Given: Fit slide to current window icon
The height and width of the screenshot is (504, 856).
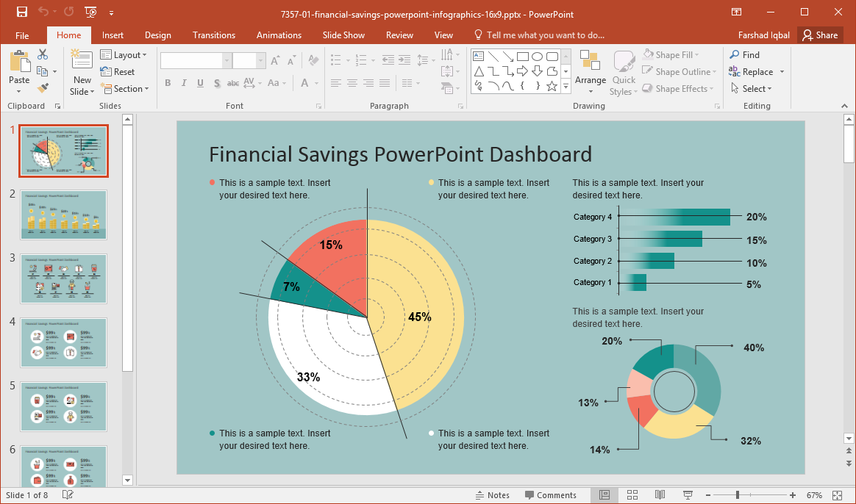Looking at the screenshot, I should [837, 495].
